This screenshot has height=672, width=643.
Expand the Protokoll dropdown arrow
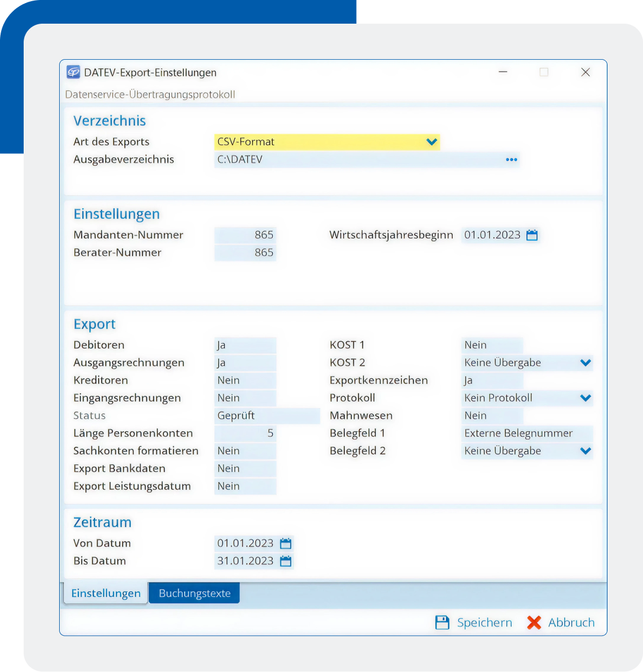pyautogui.click(x=585, y=398)
